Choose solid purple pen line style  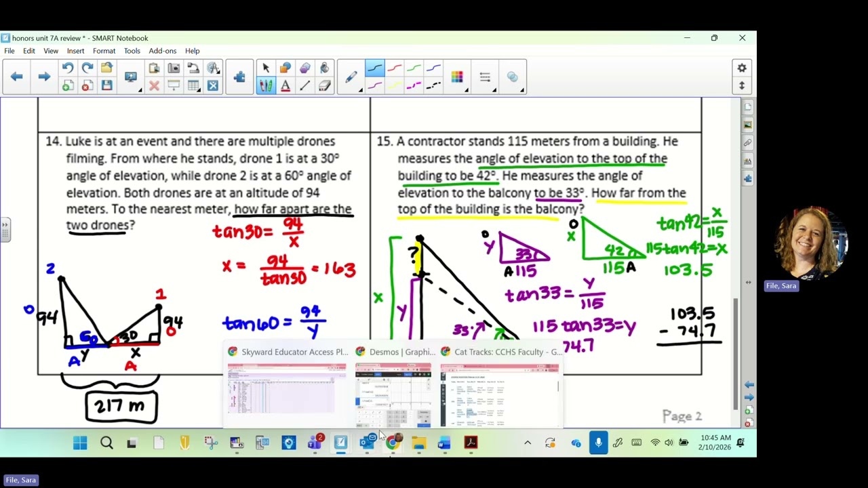point(374,86)
